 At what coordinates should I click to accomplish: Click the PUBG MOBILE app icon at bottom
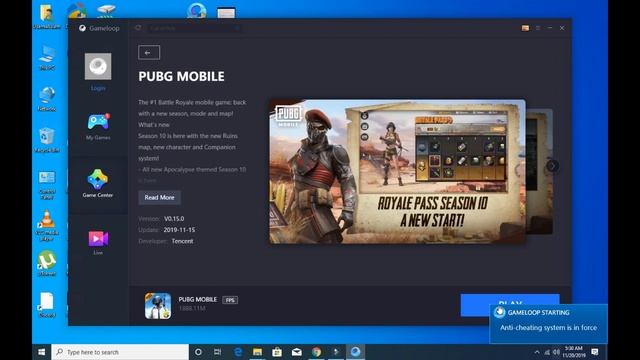point(158,306)
